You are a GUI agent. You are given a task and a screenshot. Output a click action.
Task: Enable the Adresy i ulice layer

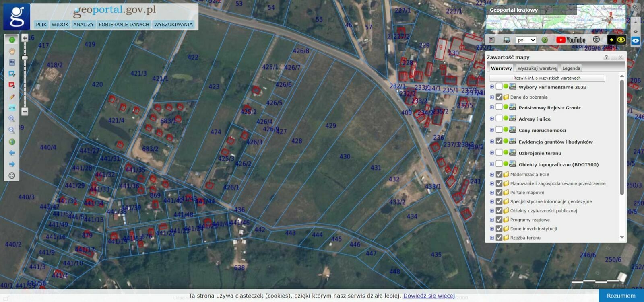coord(499,118)
